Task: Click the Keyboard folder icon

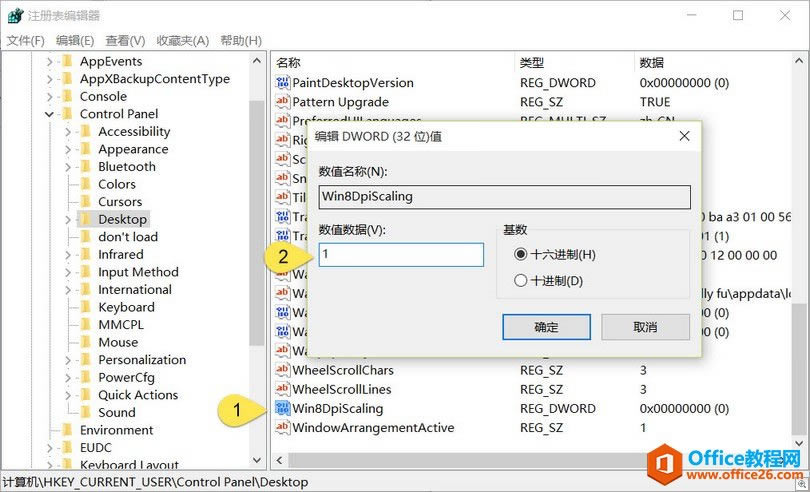Action: tap(86, 308)
